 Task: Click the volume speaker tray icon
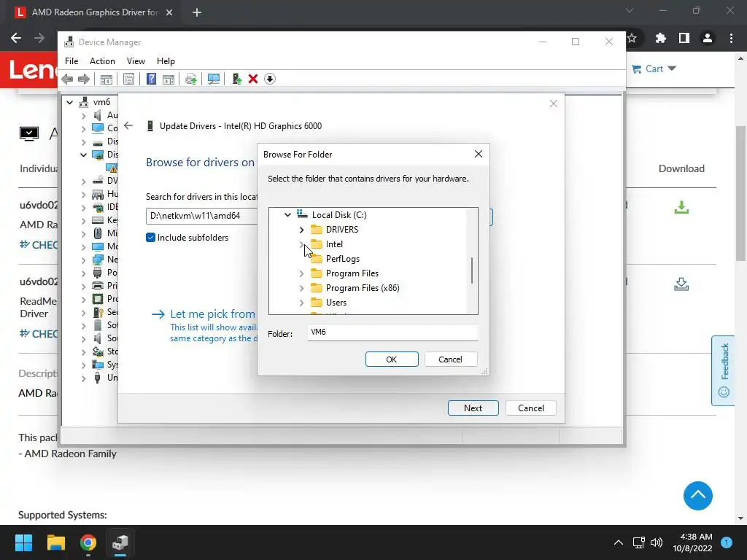tap(657, 542)
